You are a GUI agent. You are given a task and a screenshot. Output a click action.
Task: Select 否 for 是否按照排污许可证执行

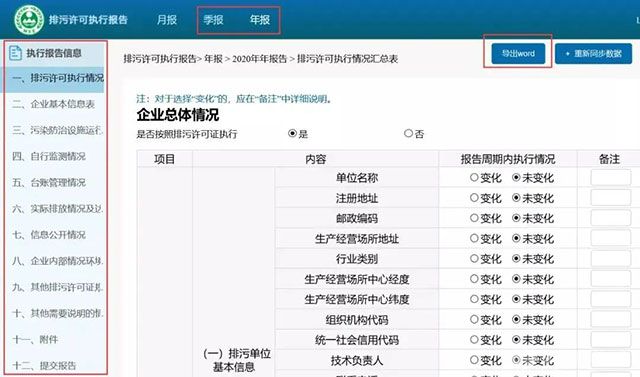[408, 133]
